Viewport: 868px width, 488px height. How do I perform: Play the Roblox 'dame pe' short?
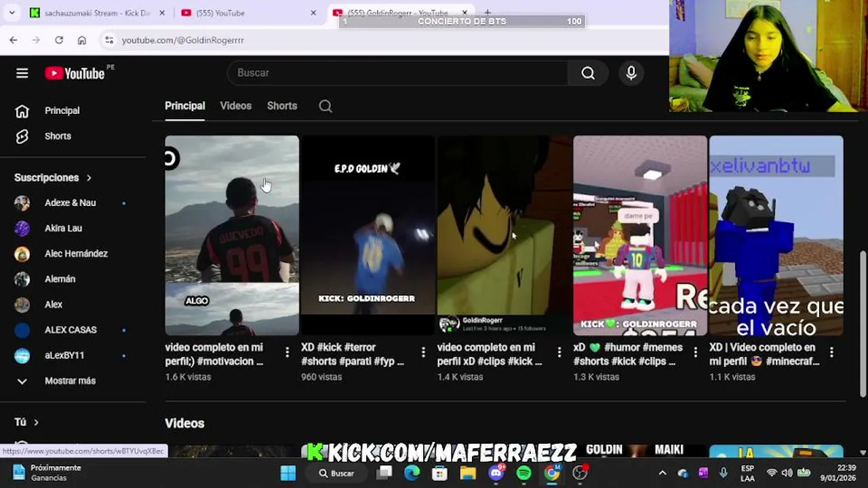(x=640, y=235)
